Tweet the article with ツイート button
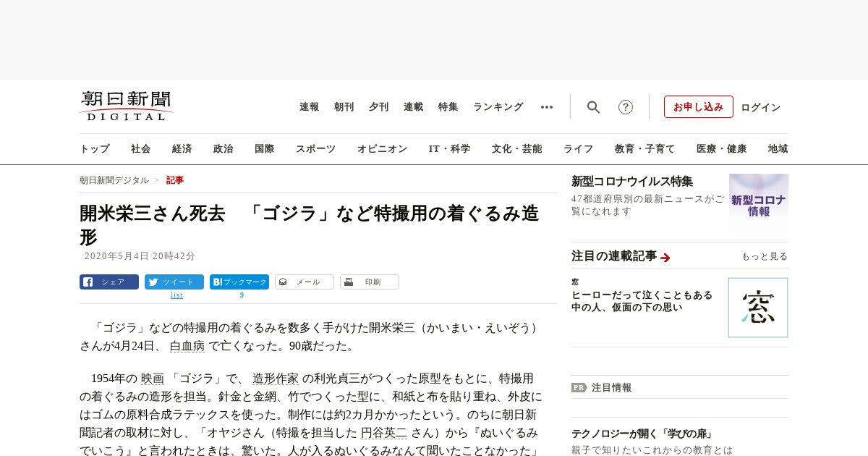This screenshot has width=868, height=456. click(174, 282)
